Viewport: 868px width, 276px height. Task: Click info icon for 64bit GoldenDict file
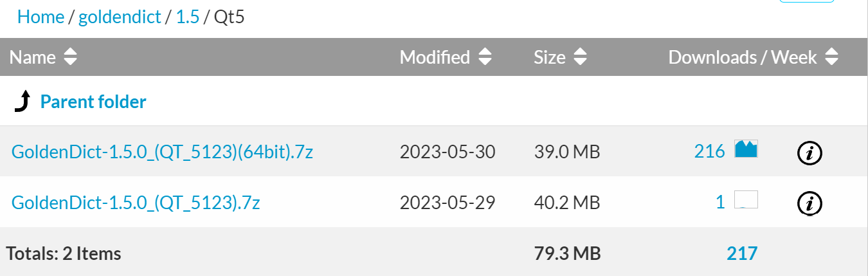pos(809,152)
